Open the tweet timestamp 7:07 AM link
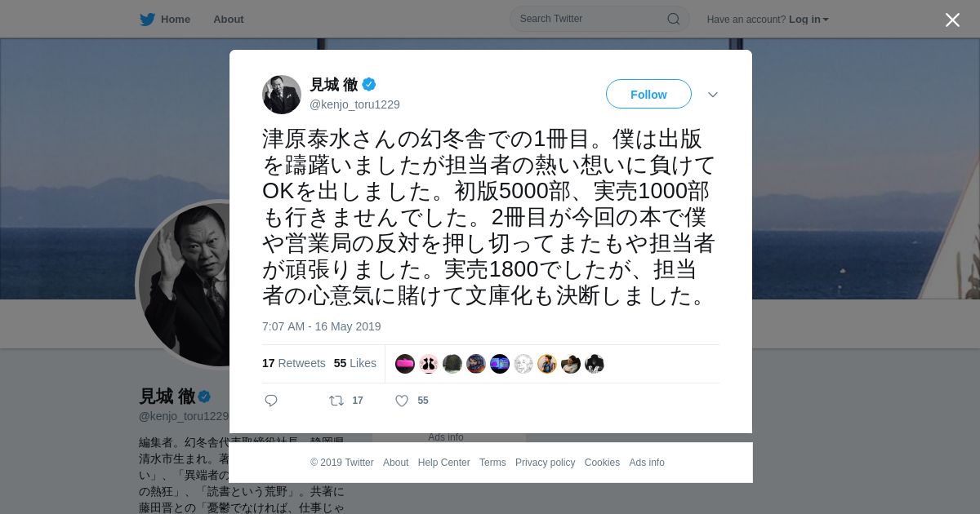The image size is (980, 514). (x=322, y=326)
